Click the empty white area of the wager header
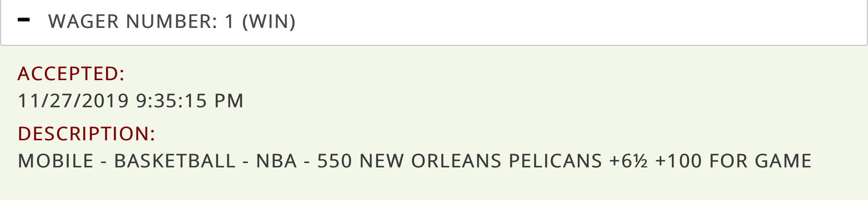Screen dimensions: 868x200 point(570,22)
